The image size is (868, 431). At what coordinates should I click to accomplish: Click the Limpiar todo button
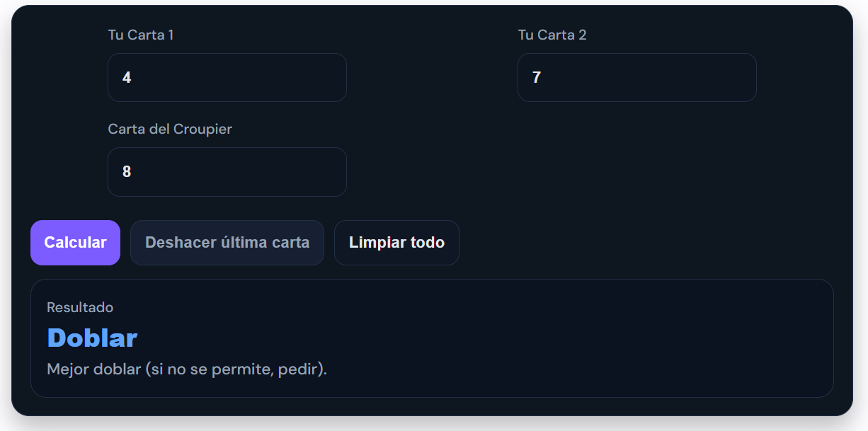pyautogui.click(x=396, y=243)
